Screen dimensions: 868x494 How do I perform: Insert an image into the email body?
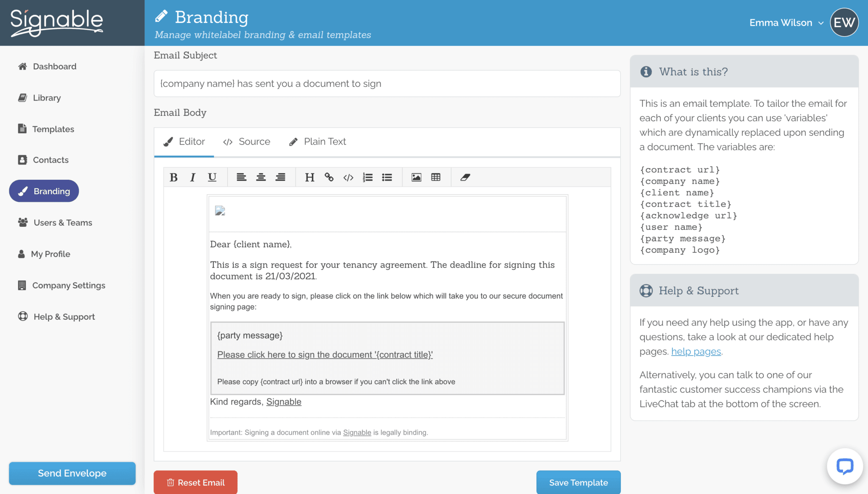point(416,177)
